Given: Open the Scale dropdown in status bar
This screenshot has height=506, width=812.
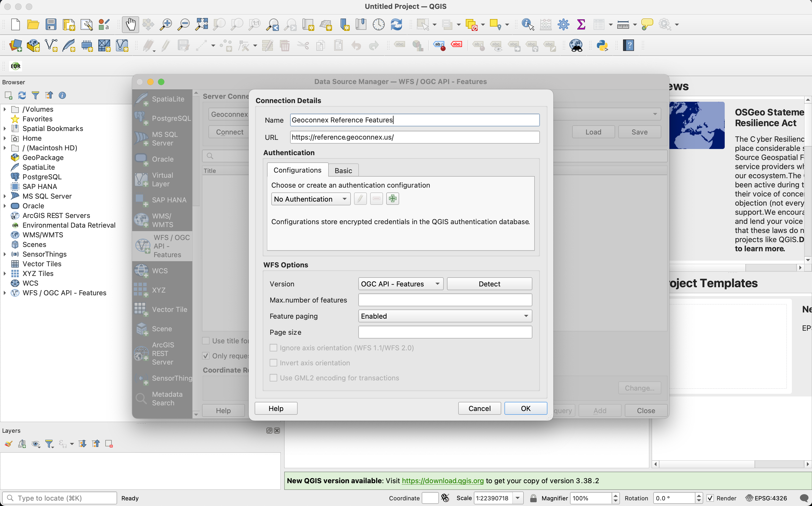Looking at the screenshot, I should click(518, 498).
